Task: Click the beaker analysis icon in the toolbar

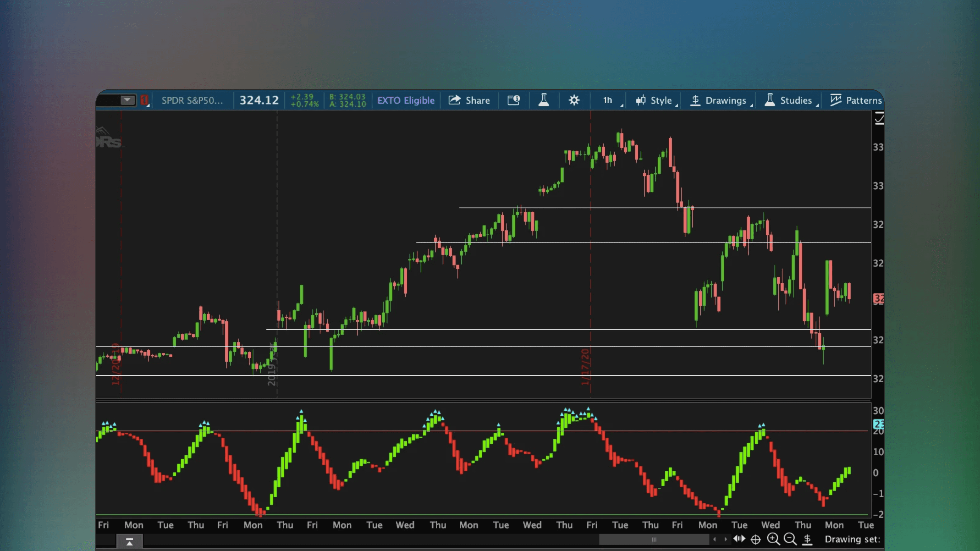Action: [544, 100]
